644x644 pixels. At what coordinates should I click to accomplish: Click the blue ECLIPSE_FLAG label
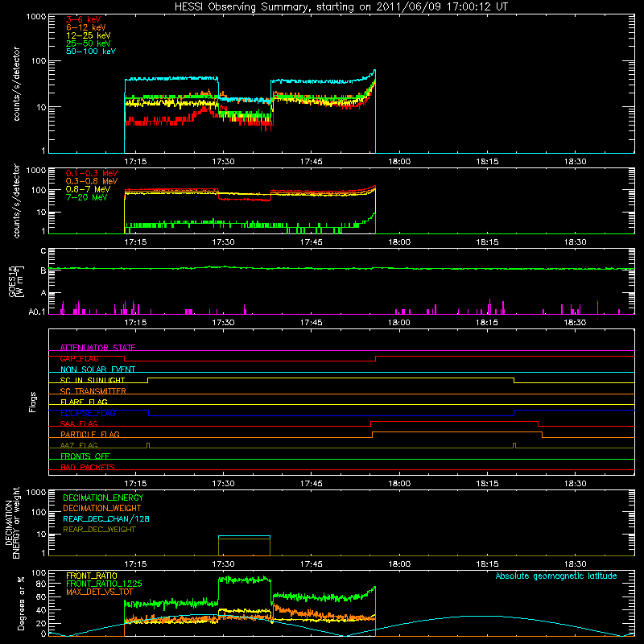pos(88,413)
